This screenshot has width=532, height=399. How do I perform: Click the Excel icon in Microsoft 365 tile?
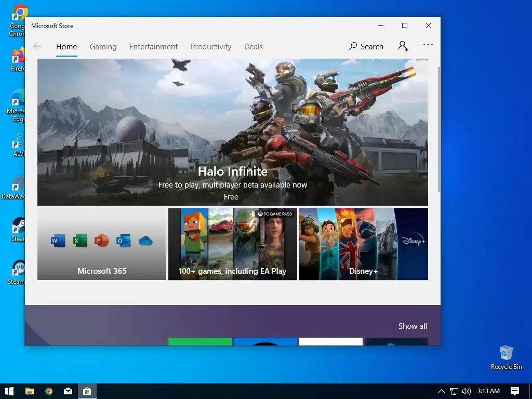coord(79,241)
